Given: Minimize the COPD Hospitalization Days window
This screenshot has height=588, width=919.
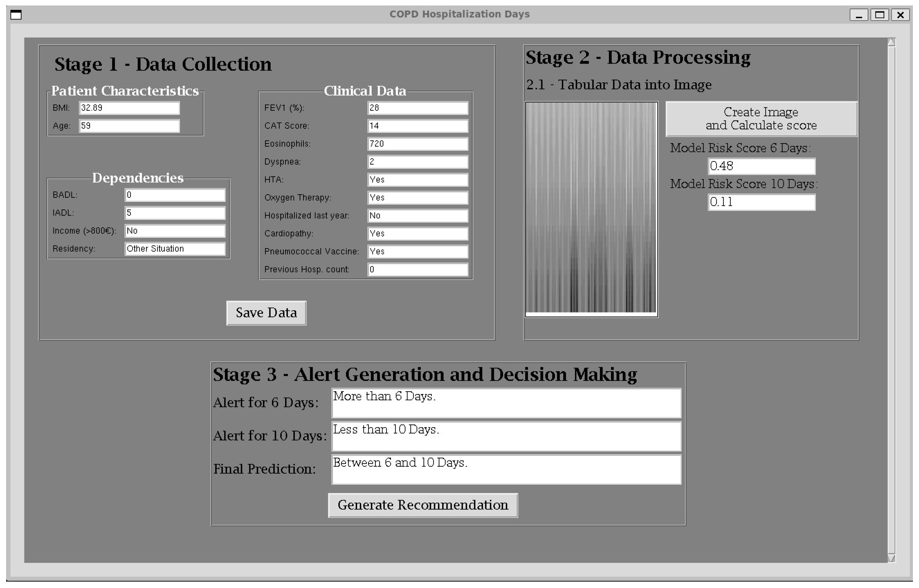Looking at the screenshot, I should (x=859, y=15).
